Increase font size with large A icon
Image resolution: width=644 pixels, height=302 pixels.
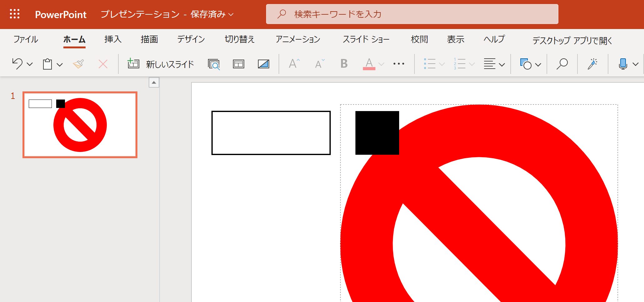pyautogui.click(x=294, y=64)
